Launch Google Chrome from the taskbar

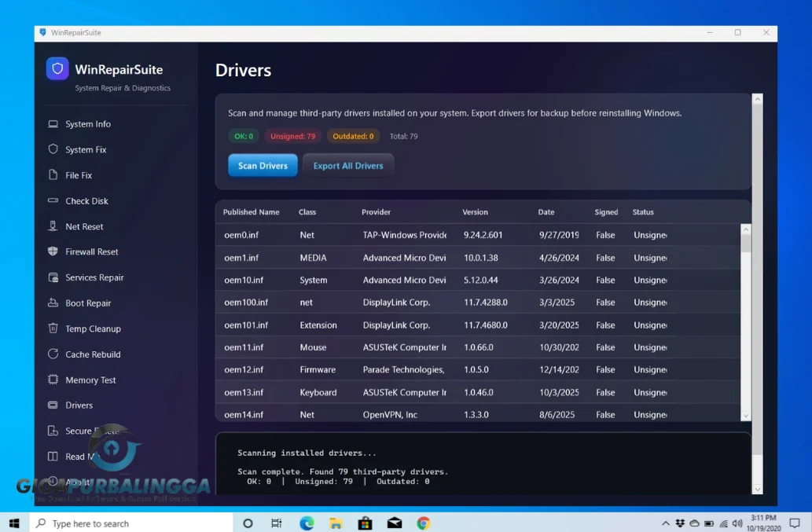point(424,523)
